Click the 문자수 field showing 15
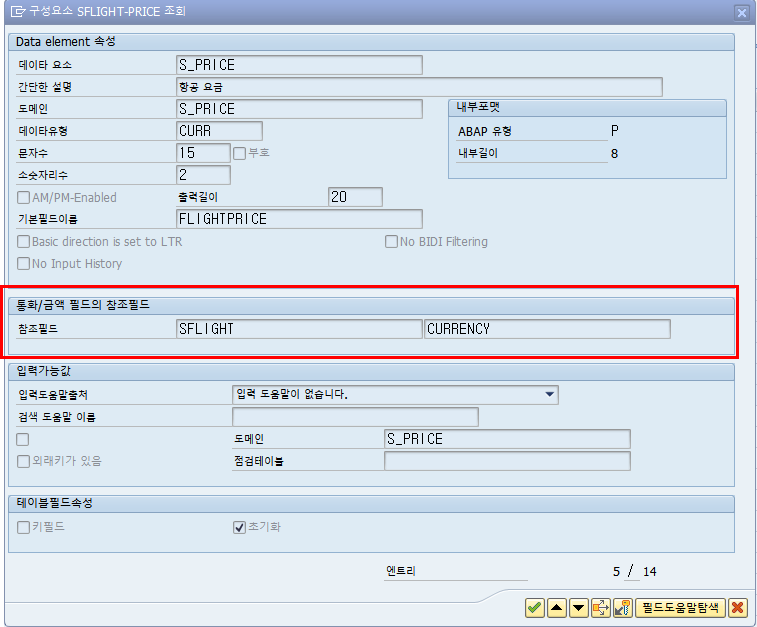 (x=203, y=153)
